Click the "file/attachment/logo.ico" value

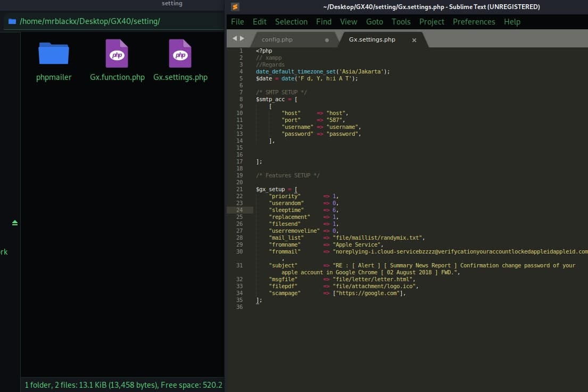[x=374, y=286]
